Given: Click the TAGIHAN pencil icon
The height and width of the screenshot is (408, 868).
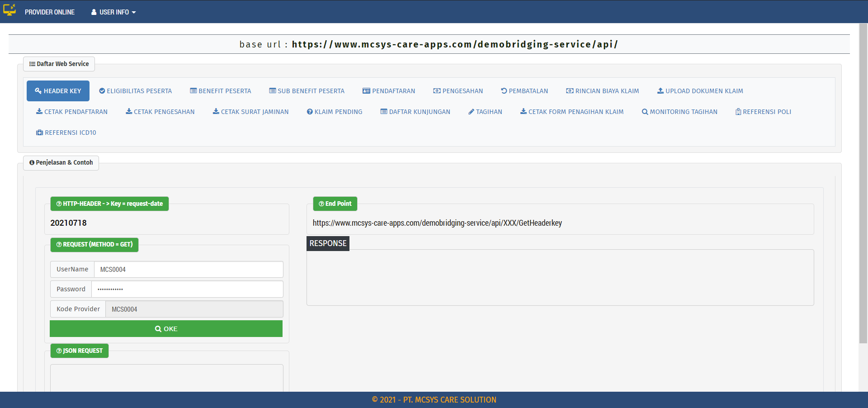Looking at the screenshot, I should coord(471,112).
